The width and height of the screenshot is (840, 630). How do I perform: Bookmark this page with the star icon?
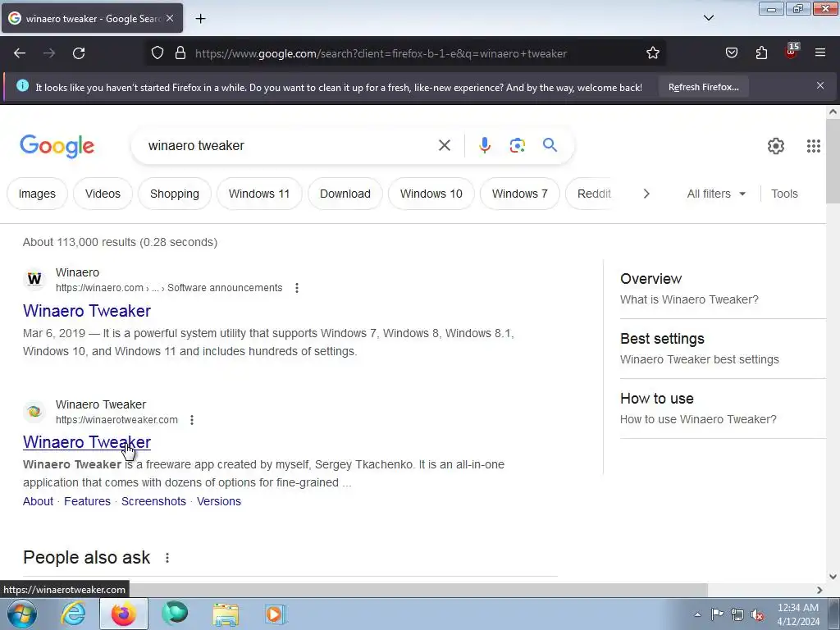tap(652, 53)
